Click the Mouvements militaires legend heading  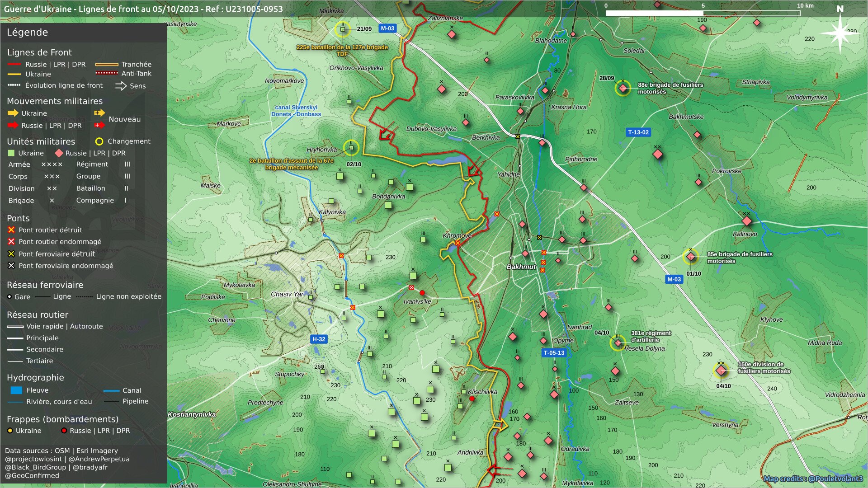(x=55, y=101)
